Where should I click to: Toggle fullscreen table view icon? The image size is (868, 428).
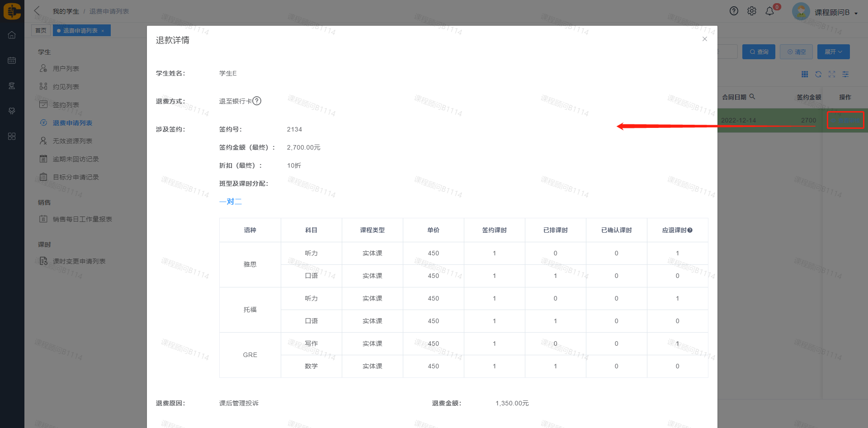[832, 74]
